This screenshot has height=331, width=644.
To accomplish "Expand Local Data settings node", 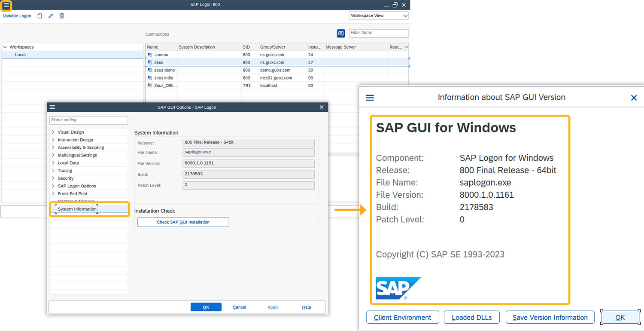I will tap(53, 163).
